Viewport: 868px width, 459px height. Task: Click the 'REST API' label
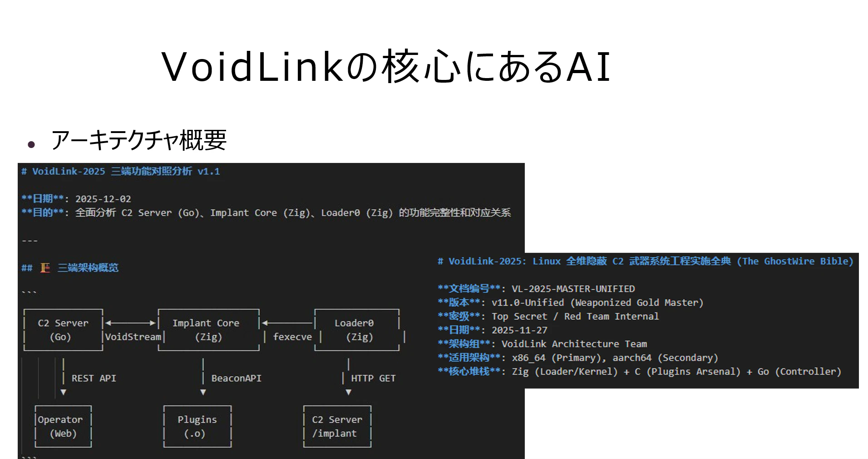94,378
